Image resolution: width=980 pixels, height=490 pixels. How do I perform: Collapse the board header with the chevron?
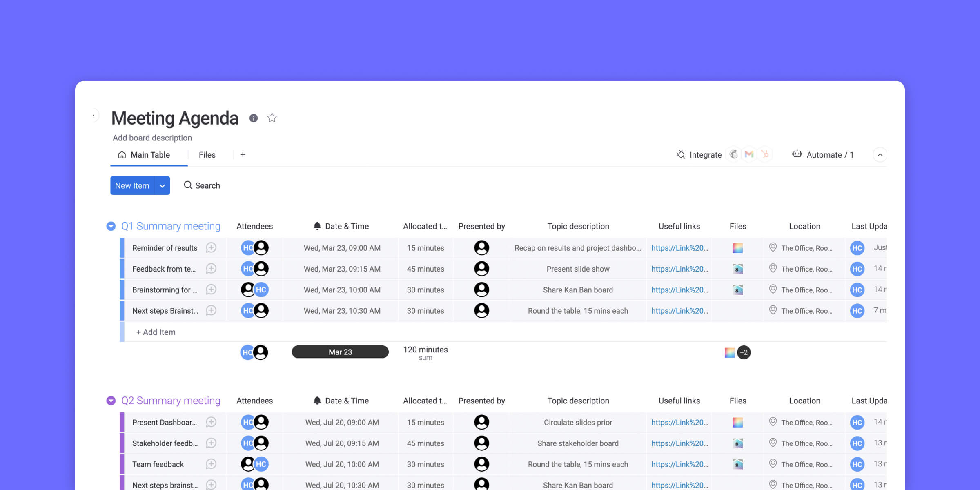(880, 155)
